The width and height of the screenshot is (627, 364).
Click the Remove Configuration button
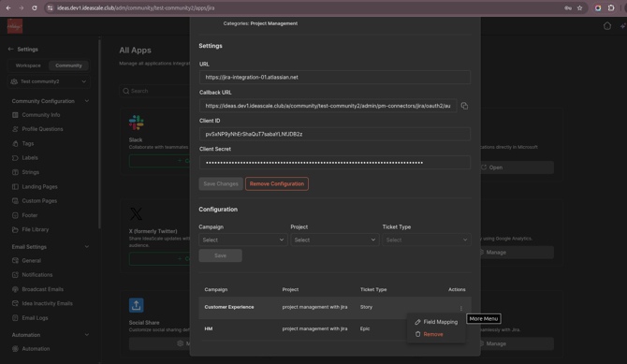point(277,184)
